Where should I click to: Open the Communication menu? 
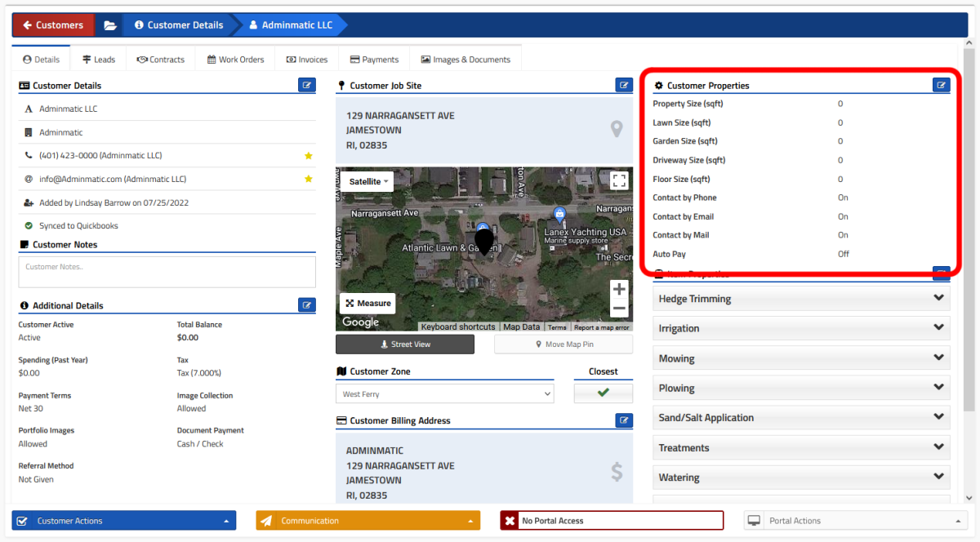pyautogui.click(x=368, y=520)
